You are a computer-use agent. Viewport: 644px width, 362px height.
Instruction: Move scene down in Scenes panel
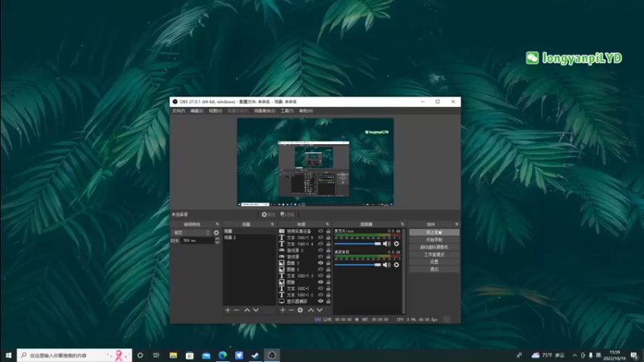point(256,311)
